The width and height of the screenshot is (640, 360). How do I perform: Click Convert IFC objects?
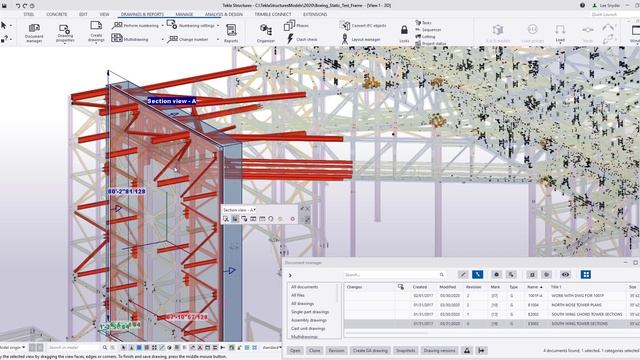coord(363,25)
